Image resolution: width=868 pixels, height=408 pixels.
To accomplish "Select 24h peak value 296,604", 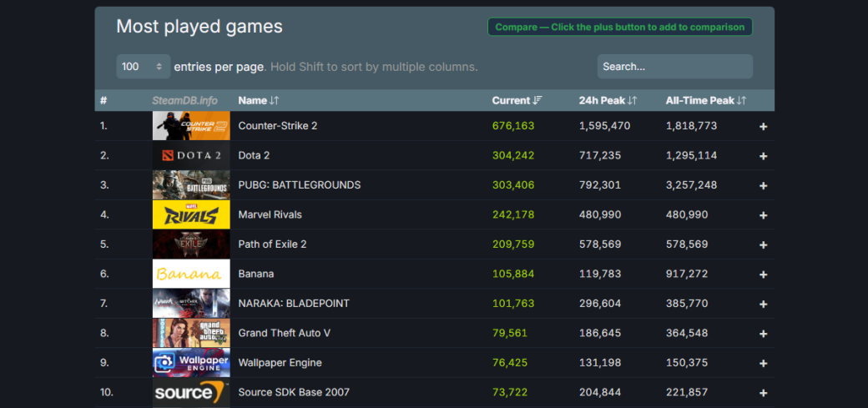I will [x=600, y=304].
